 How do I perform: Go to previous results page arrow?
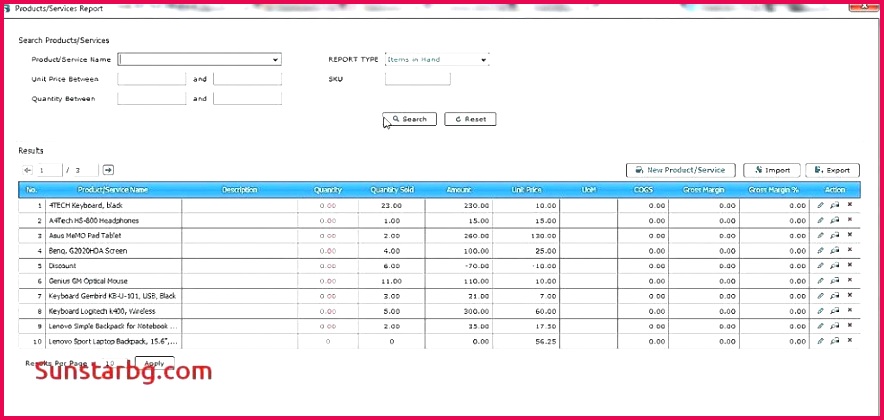[x=28, y=170]
